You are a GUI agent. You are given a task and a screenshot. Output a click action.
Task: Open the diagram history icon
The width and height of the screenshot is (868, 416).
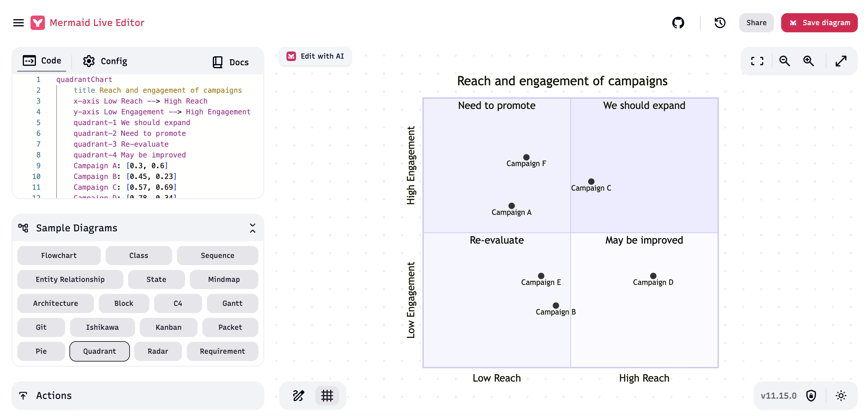point(720,22)
